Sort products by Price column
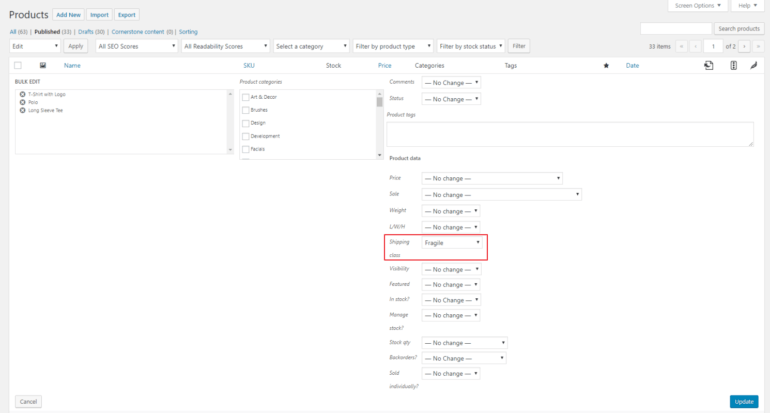 pos(385,65)
